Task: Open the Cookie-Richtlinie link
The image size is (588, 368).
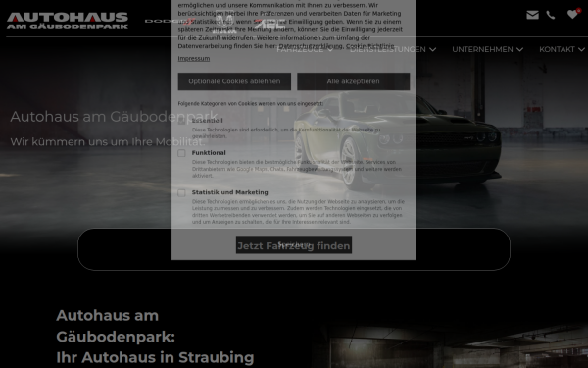Action: 369,46
